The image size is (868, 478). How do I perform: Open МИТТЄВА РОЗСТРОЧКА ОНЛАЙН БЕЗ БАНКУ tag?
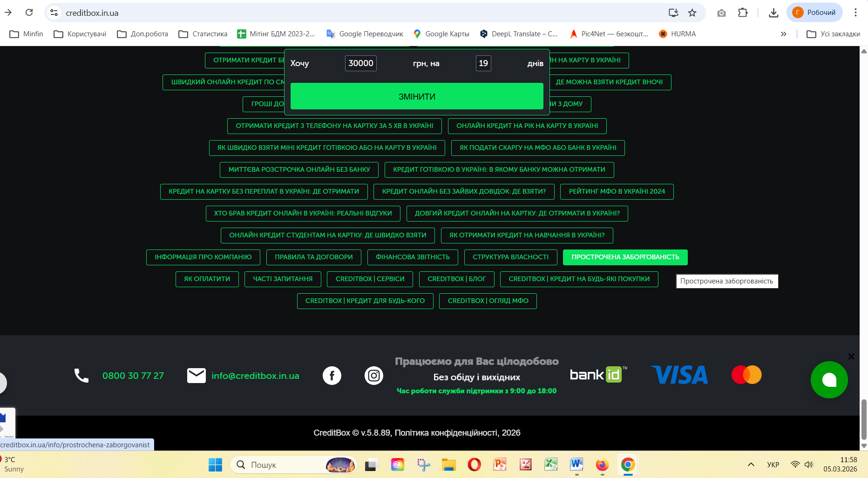point(299,169)
